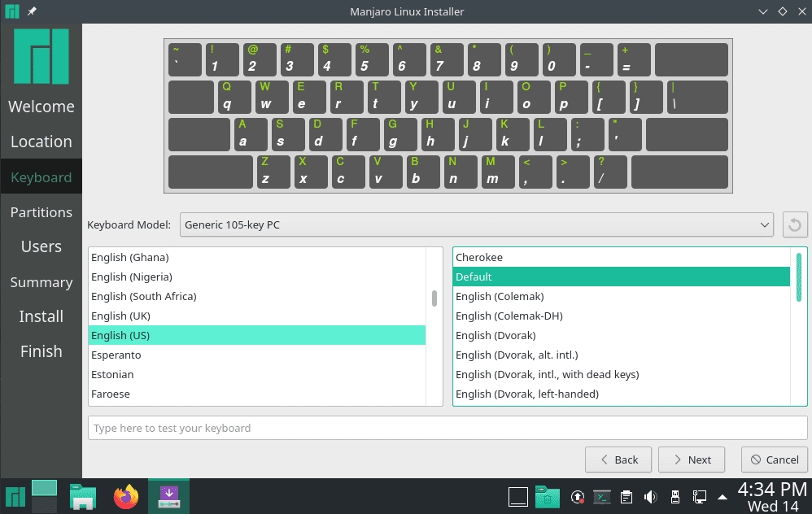Open the volume control in the tray

651,496
